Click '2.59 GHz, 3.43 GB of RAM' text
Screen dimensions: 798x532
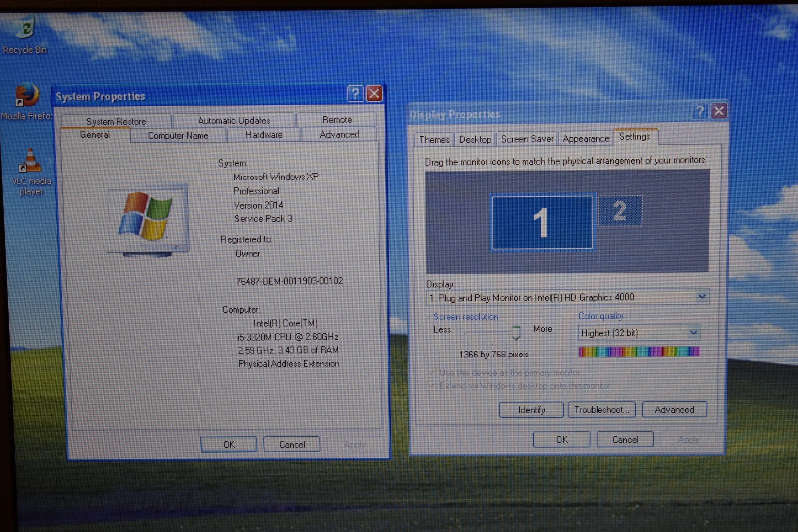tap(288, 350)
